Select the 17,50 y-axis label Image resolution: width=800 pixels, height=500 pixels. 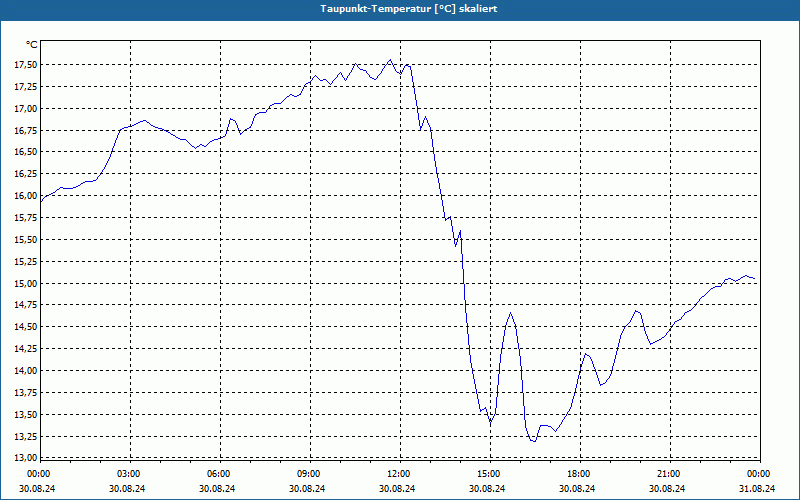coord(26,65)
